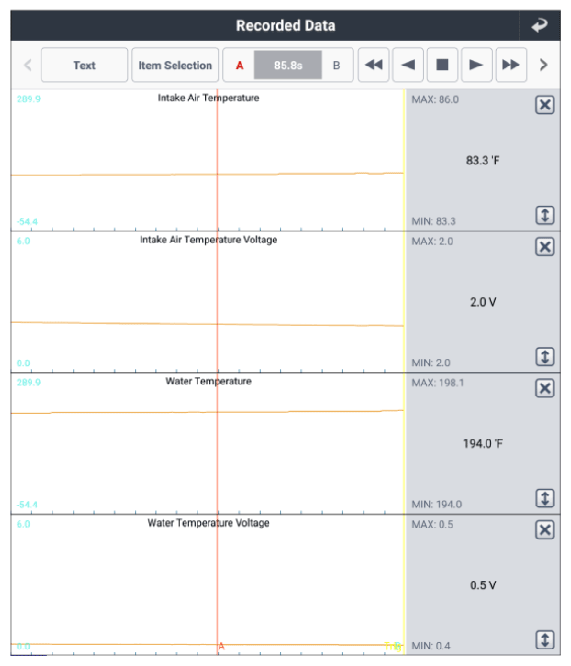Viewport: 571px width, 666px height.
Task: Remove Intake Air Temperature graph
Action: [545, 105]
